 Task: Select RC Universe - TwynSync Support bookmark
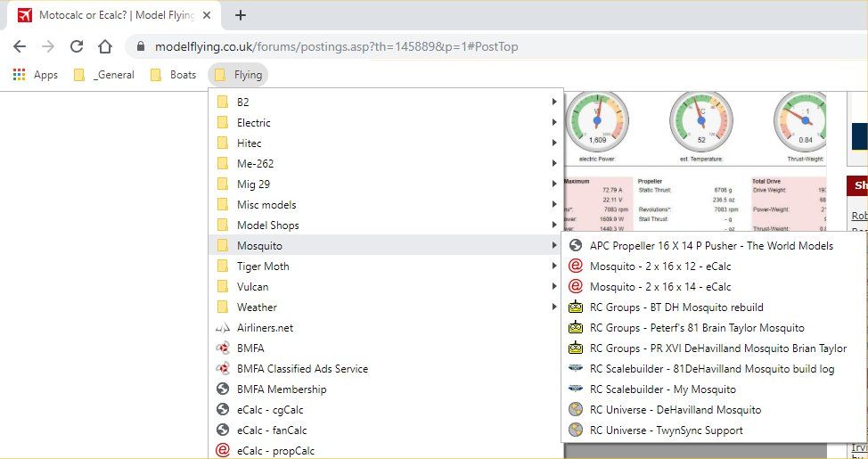666,430
